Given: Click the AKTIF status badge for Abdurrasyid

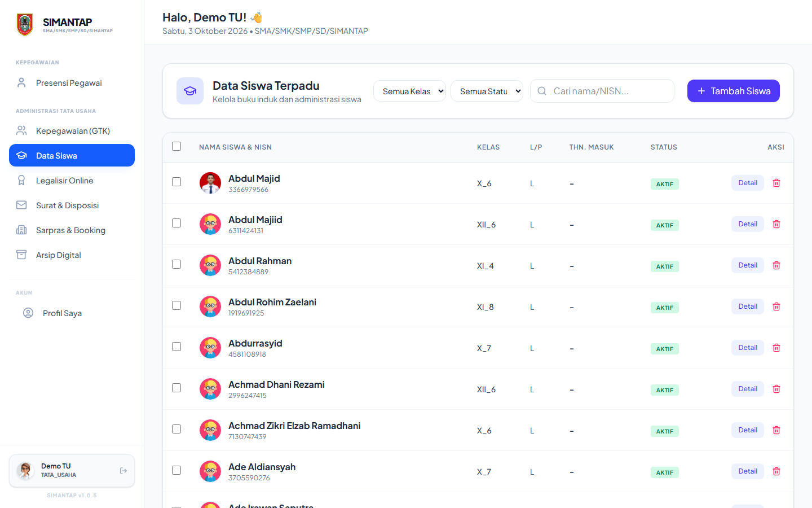Looking at the screenshot, I should (x=665, y=349).
